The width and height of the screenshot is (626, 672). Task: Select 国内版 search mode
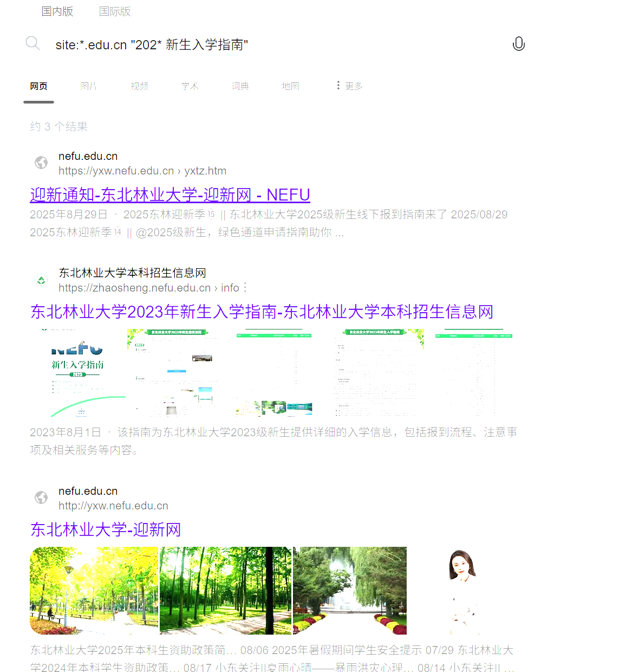57,11
